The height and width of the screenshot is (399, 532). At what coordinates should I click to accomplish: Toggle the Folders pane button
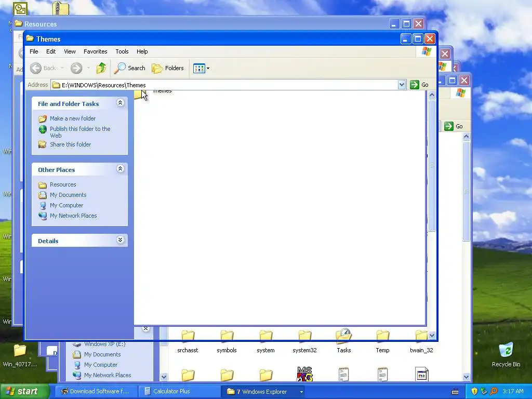168,68
